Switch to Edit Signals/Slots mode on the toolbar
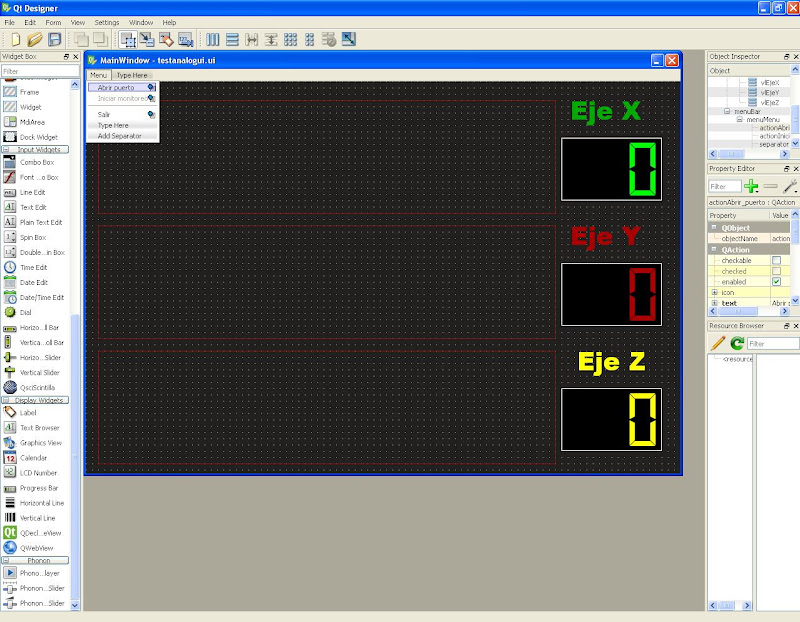The image size is (800, 622). [x=146, y=40]
